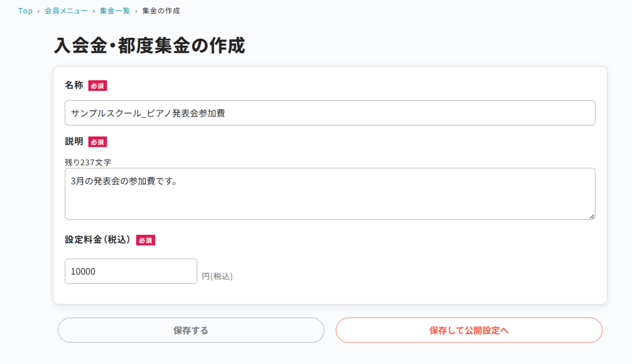Grab the 説明 textarea resize handle
This screenshot has height=364, width=632.
[592, 216]
